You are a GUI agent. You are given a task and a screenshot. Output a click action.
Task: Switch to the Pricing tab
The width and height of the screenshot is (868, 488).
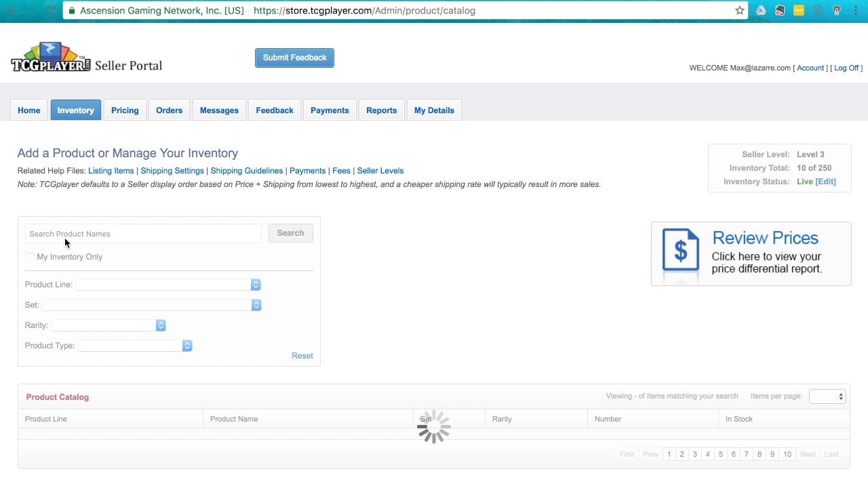[125, 110]
